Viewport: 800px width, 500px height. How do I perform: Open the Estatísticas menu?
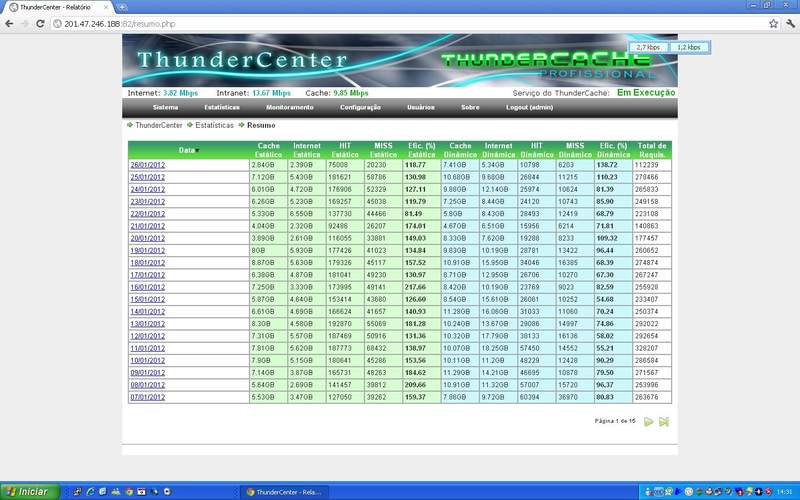pos(222,107)
